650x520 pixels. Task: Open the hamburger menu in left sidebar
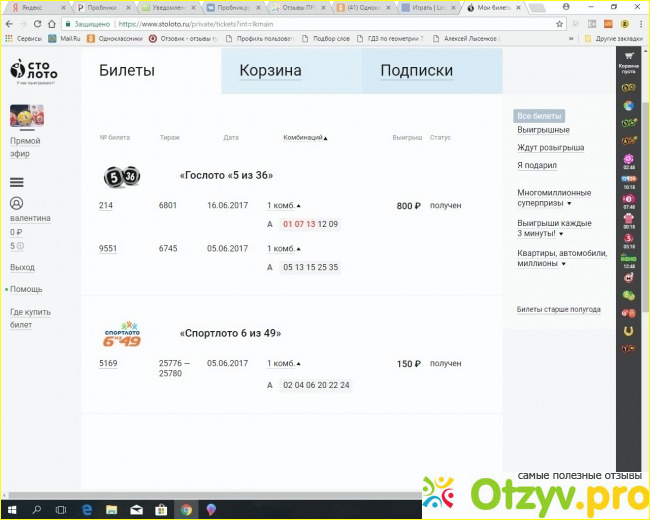pyautogui.click(x=16, y=182)
